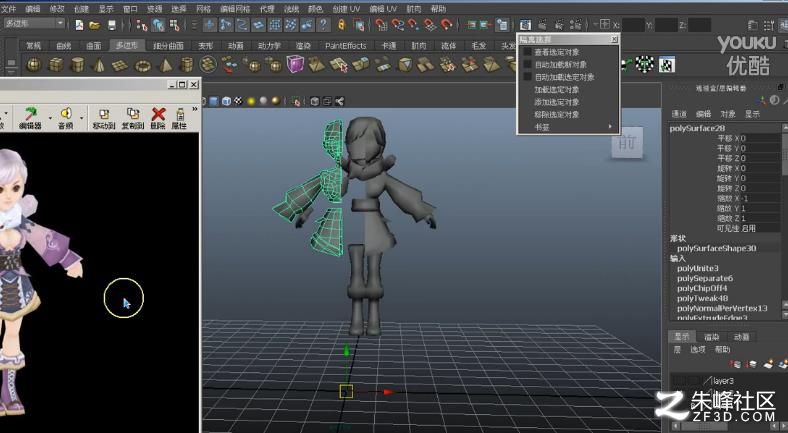Viewport: 788px width, 433px height.
Task: Click the Z coordinate input field
Action: point(700,25)
